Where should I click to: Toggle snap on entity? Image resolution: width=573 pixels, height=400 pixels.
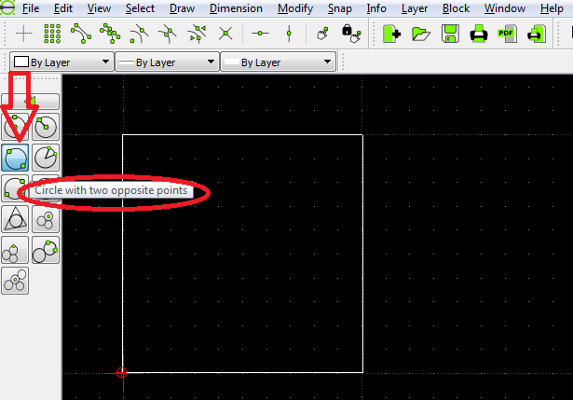tap(110, 34)
